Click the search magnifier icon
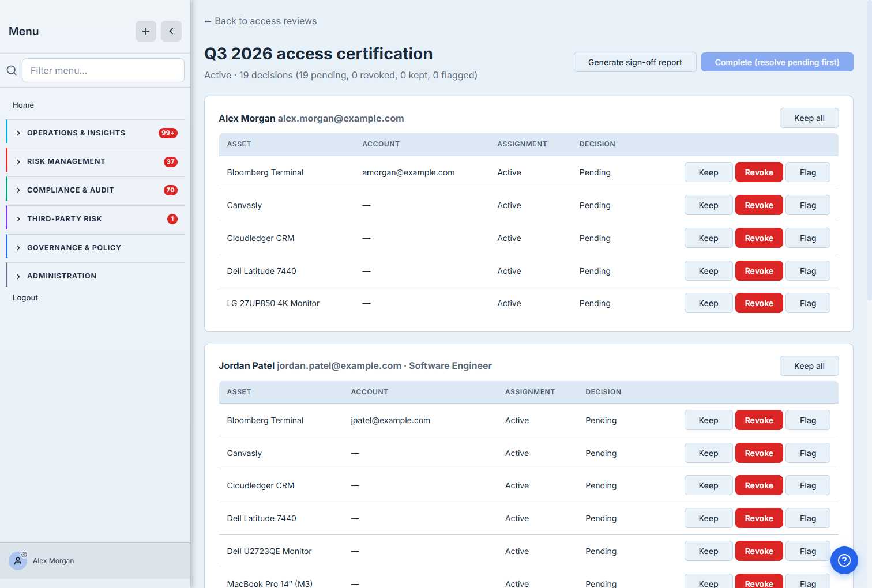This screenshot has height=588, width=872. point(12,70)
